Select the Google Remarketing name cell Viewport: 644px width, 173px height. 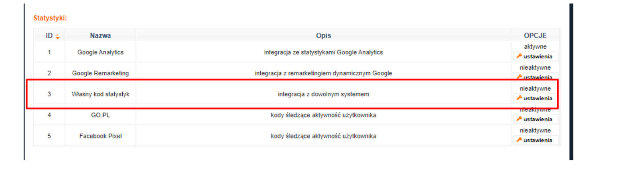[100, 73]
